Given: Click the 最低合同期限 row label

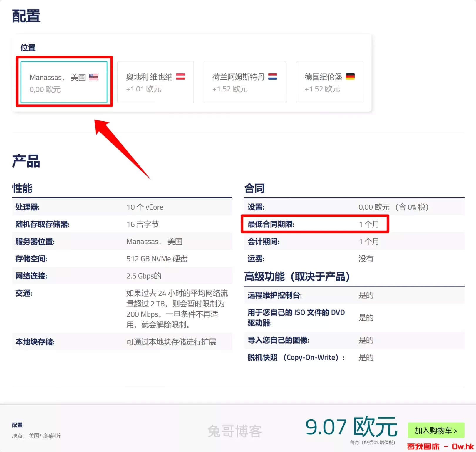Looking at the screenshot, I should pos(271,225).
